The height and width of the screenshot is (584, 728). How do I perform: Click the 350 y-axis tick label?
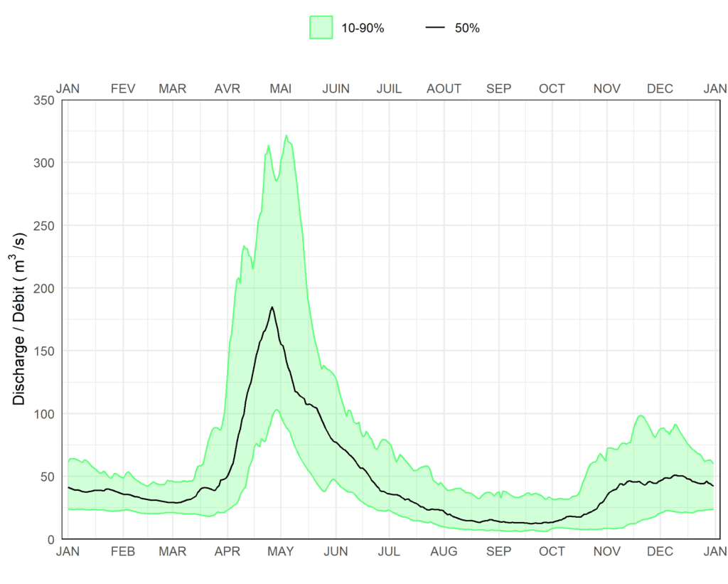coord(44,100)
